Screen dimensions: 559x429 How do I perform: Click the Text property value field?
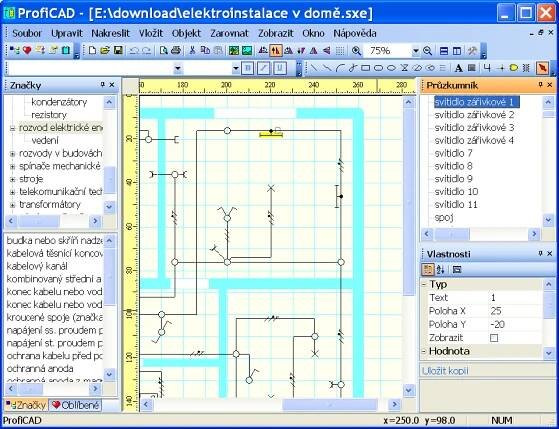[x=515, y=297]
